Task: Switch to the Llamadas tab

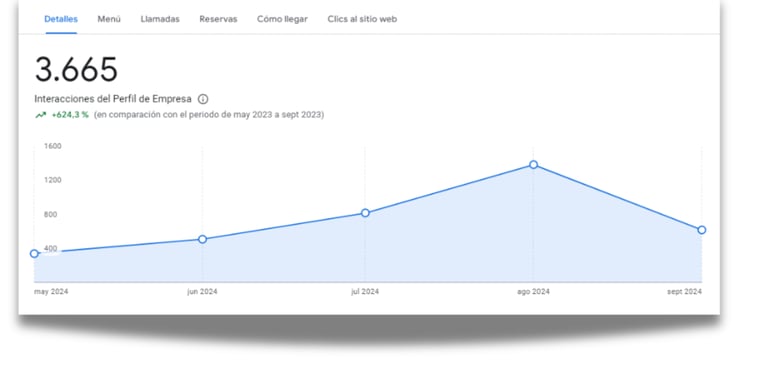Action: [160, 19]
